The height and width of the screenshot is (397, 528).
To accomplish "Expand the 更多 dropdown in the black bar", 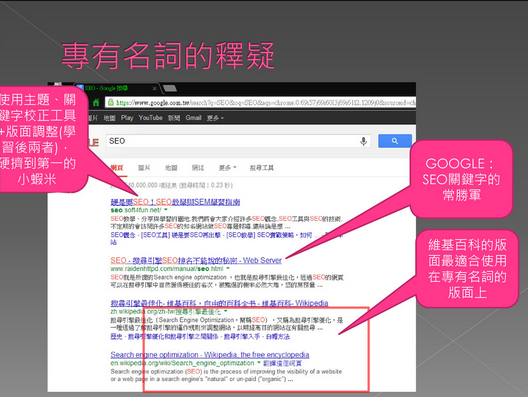I will pyautogui.click(x=215, y=118).
